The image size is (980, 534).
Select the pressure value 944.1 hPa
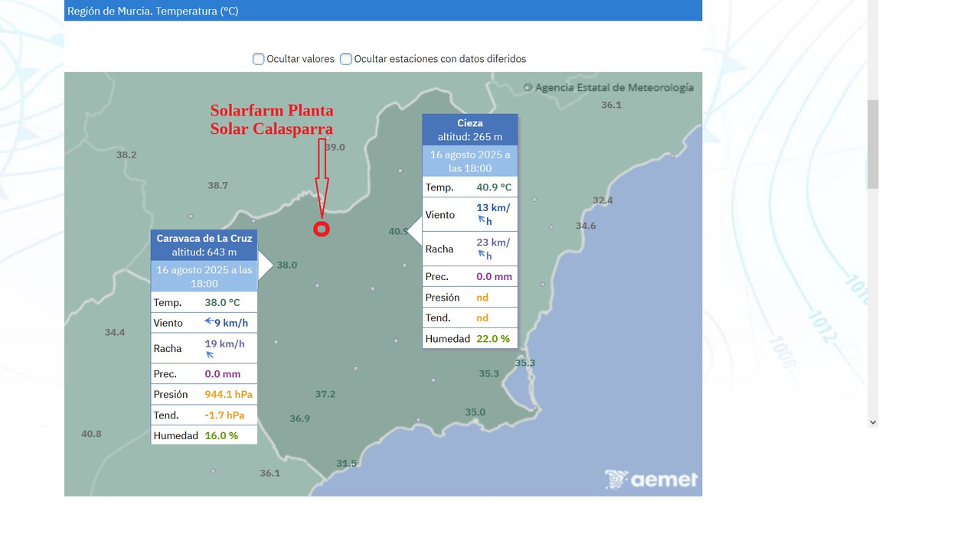coord(228,394)
